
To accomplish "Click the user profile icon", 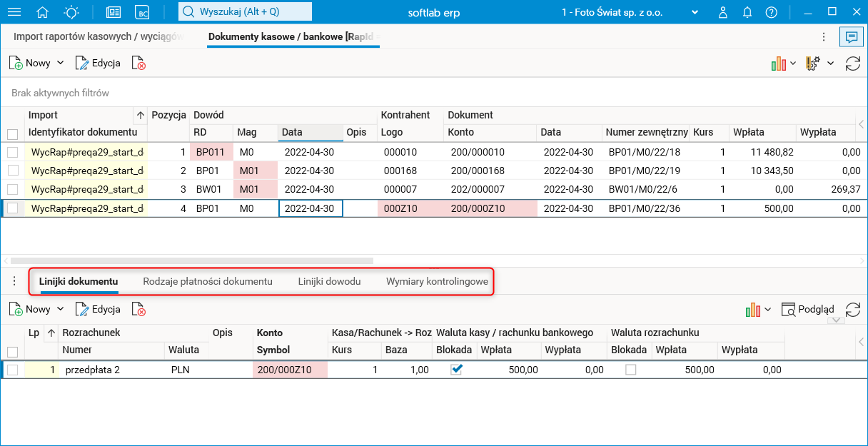I will [723, 12].
